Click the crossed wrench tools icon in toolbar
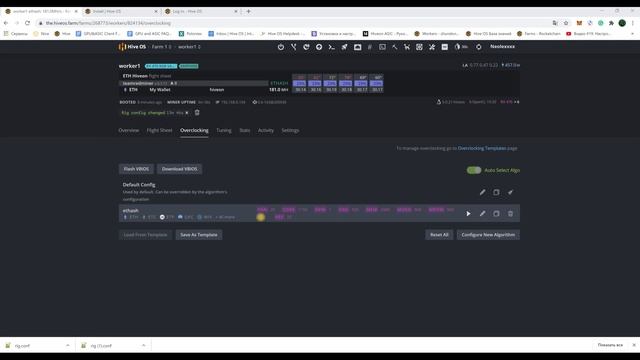Viewport: 640px width, 360px height. pyautogui.click(x=432, y=47)
